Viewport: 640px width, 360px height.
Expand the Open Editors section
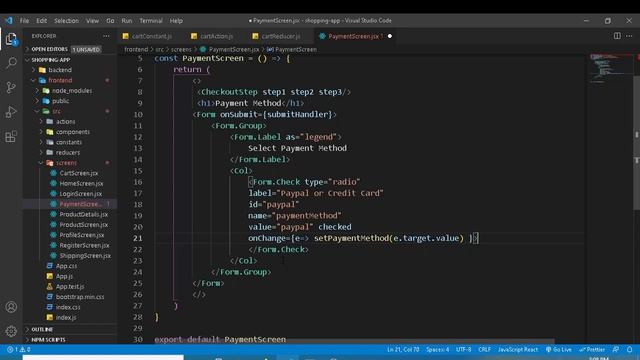tap(49, 49)
